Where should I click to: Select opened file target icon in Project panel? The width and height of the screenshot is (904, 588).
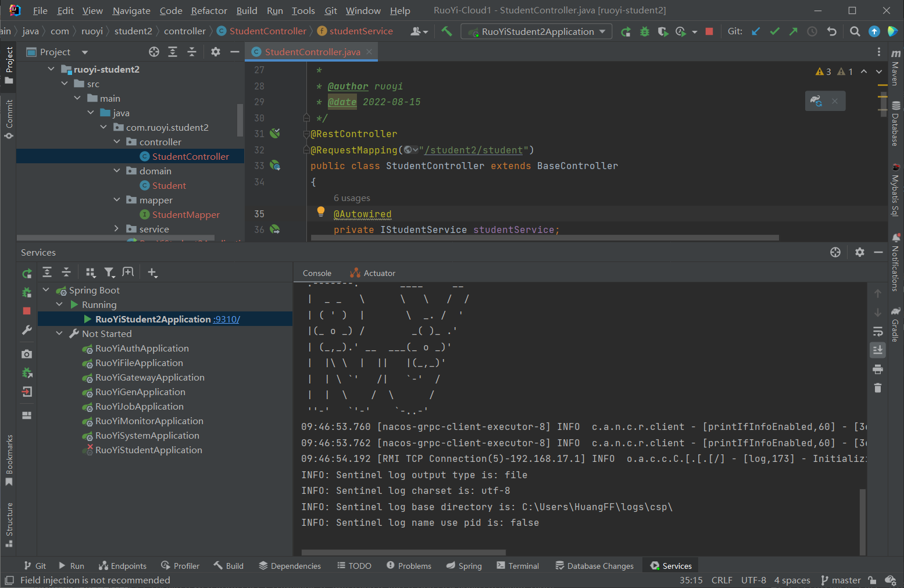[x=154, y=52]
